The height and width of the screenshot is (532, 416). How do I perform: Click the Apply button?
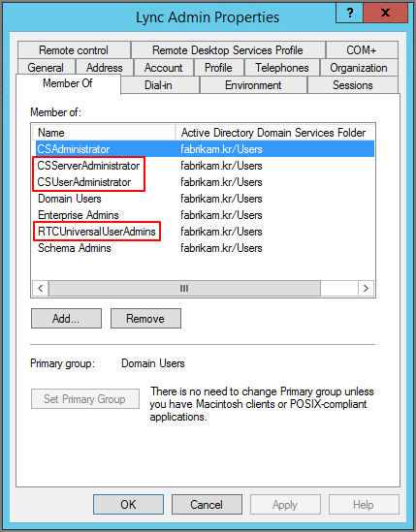coord(285,504)
